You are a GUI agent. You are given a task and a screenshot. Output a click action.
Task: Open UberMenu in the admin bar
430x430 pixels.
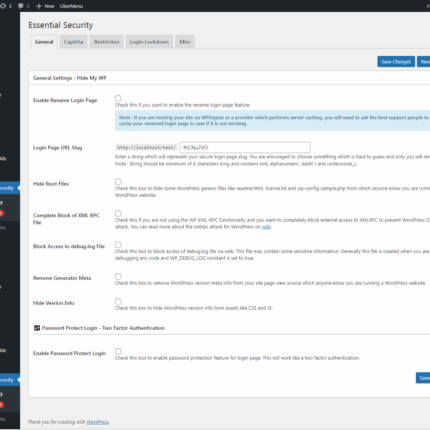coord(71,6)
